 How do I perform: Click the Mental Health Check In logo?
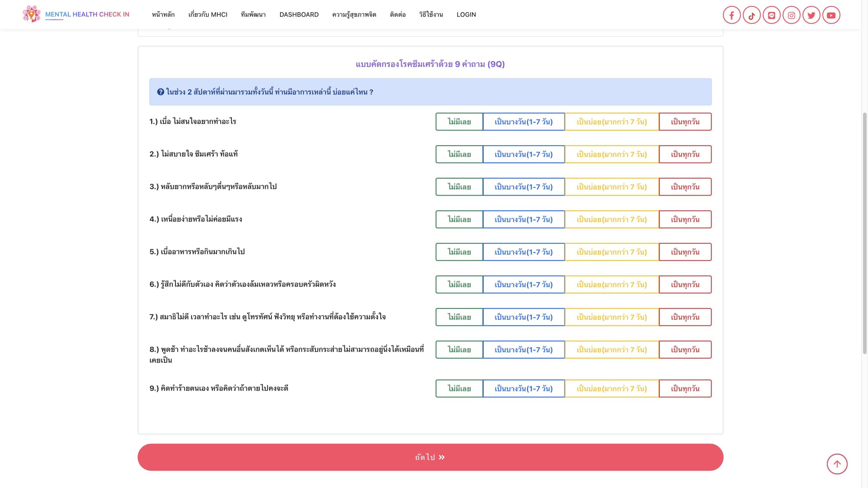tap(76, 14)
